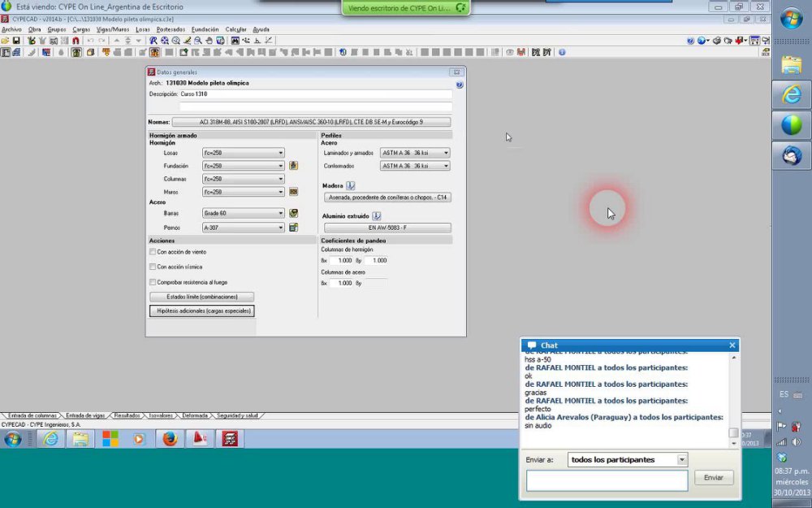Open the Calcular menu

pyautogui.click(x=235, y=29)
